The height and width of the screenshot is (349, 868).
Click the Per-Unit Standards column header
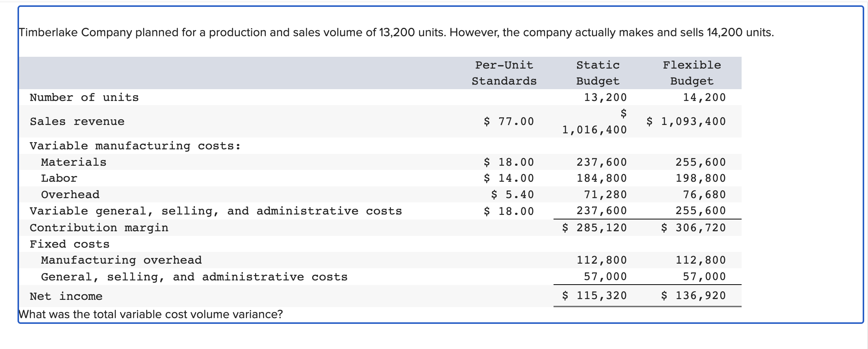[504, 73]
